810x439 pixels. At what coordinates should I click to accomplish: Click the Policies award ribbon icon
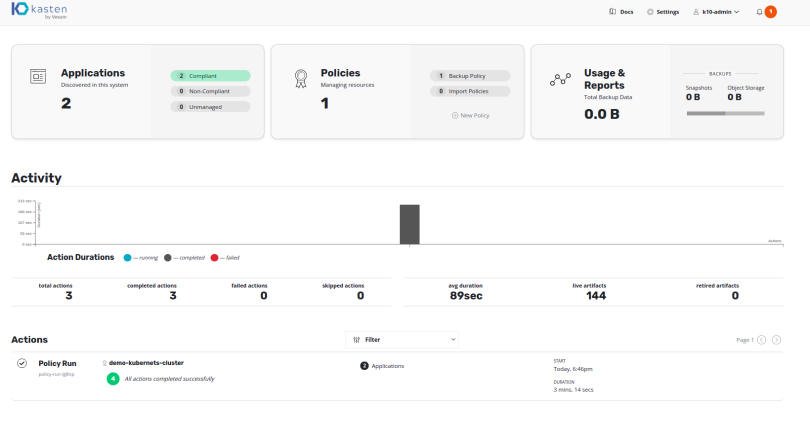click(301, 79)
